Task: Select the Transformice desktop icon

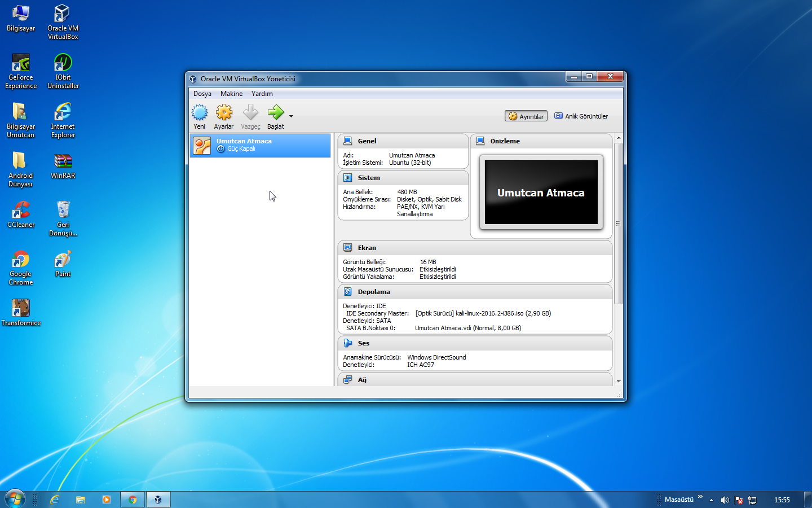Action: pos(21,313)
